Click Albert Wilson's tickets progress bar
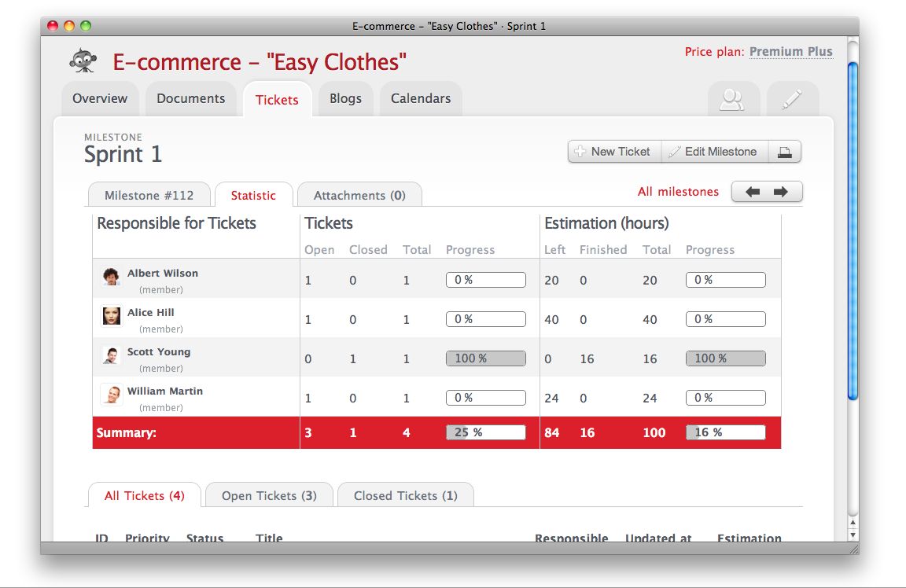The image size is (906, 588). click(x=486, y=280)
